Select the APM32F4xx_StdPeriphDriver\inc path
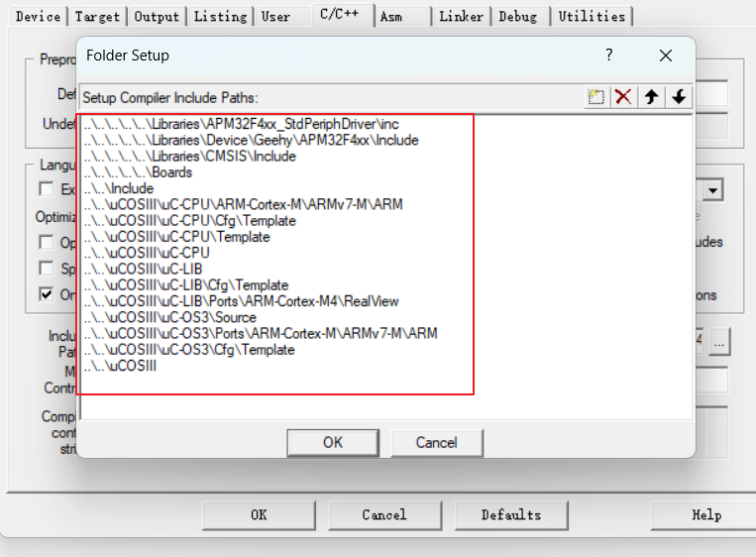 pyautogui.click(x=241, y=124)
